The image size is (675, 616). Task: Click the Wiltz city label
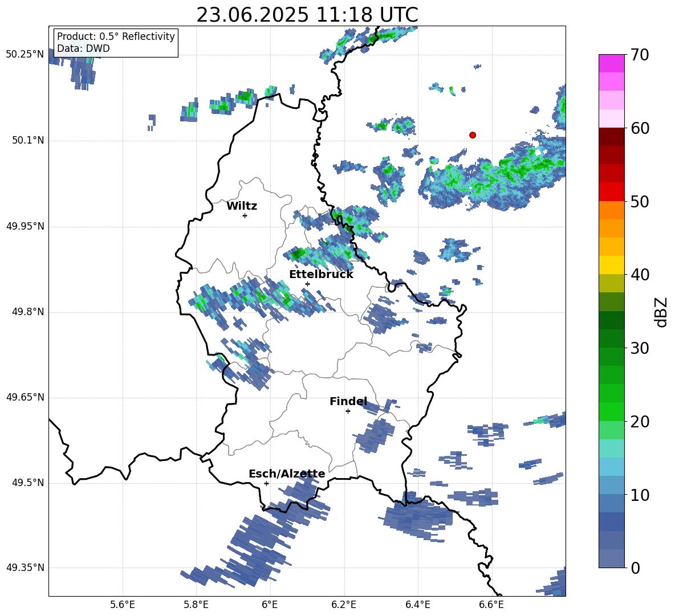pos(242,206)
